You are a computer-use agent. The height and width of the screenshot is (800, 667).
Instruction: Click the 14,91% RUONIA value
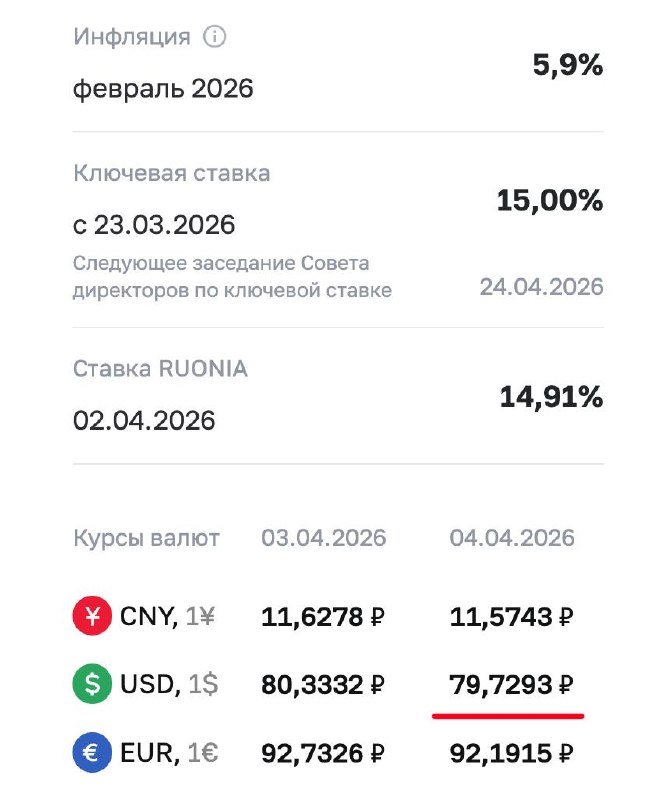pos(551,397)
